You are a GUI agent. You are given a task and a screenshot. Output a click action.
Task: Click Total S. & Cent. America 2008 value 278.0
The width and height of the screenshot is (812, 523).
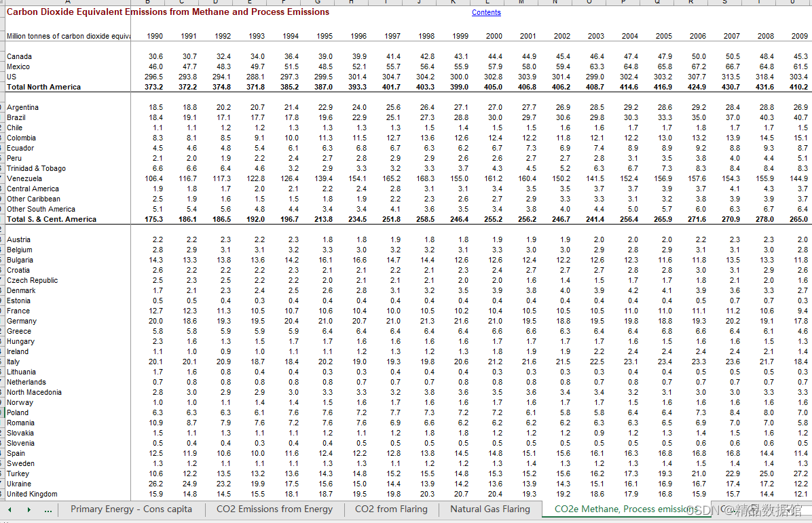click(x=765, y=219)
